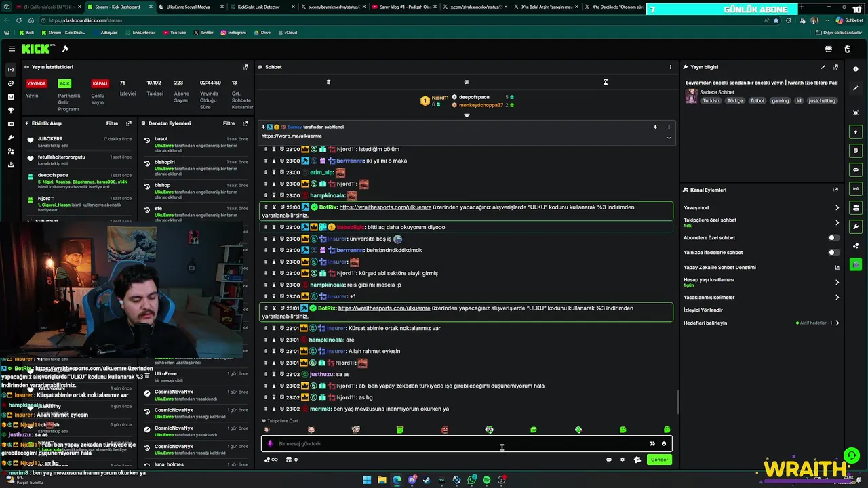The height and width of the screenshot is (488, 868).
Task: Open Windows Start button on taskbar
Action: click(x=367, y=480)
